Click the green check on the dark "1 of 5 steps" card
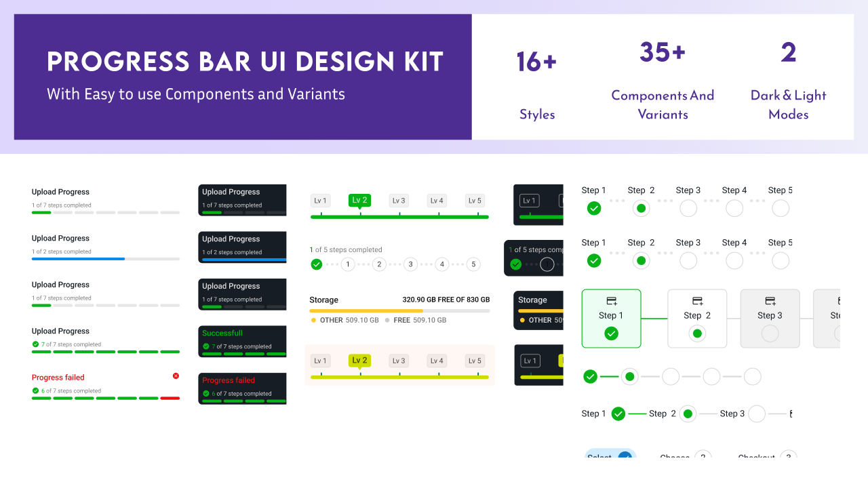 point(515,265)
